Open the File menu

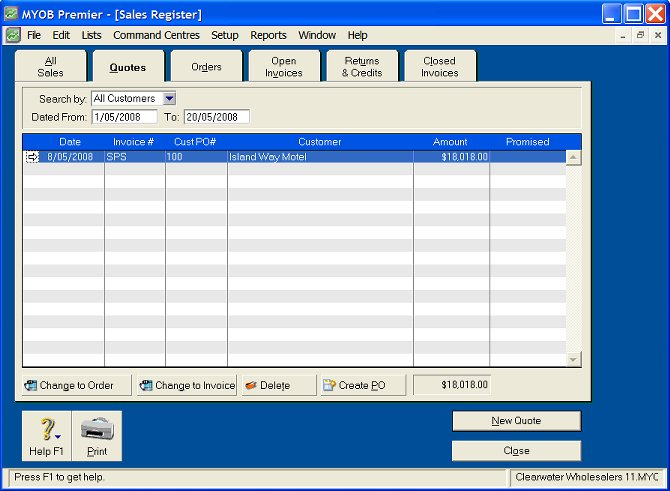[34, 35]
